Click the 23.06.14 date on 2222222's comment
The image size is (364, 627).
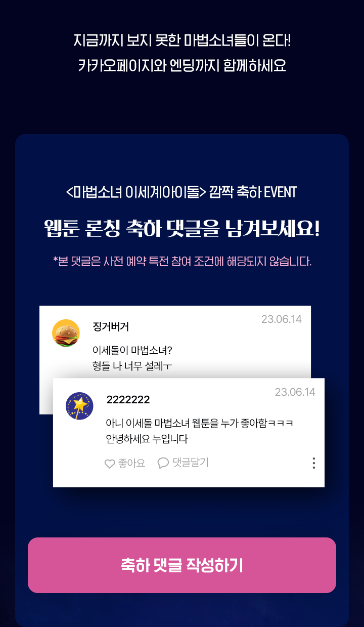[x=295, y=392]
